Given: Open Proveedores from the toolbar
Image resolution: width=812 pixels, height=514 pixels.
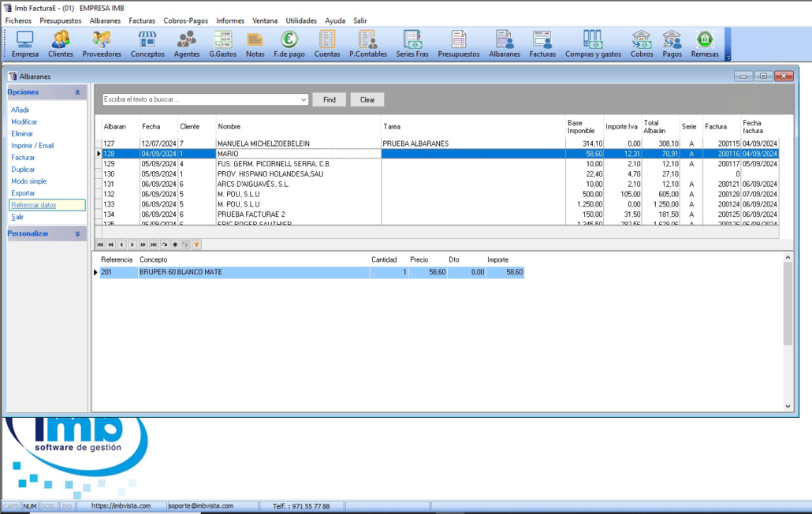Looking at the screenshot, I should tap(102, 44).
